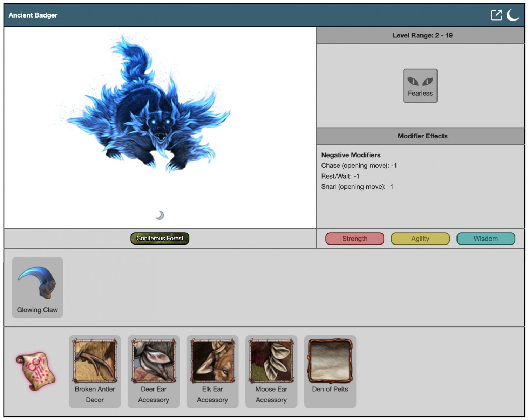Click the Fearless personality eyes icon

pyautogui.click(x=420, y=82)
